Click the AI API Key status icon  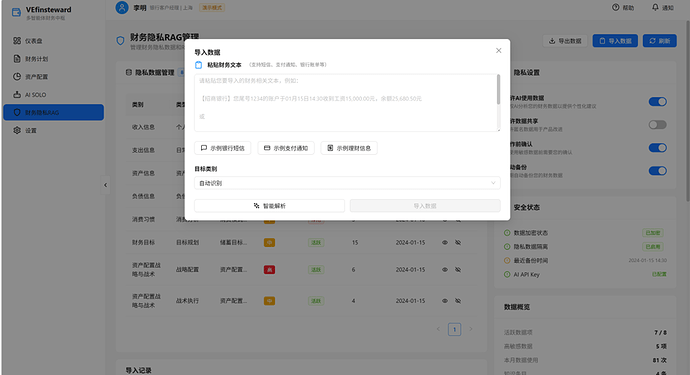(x=507, y=274)
